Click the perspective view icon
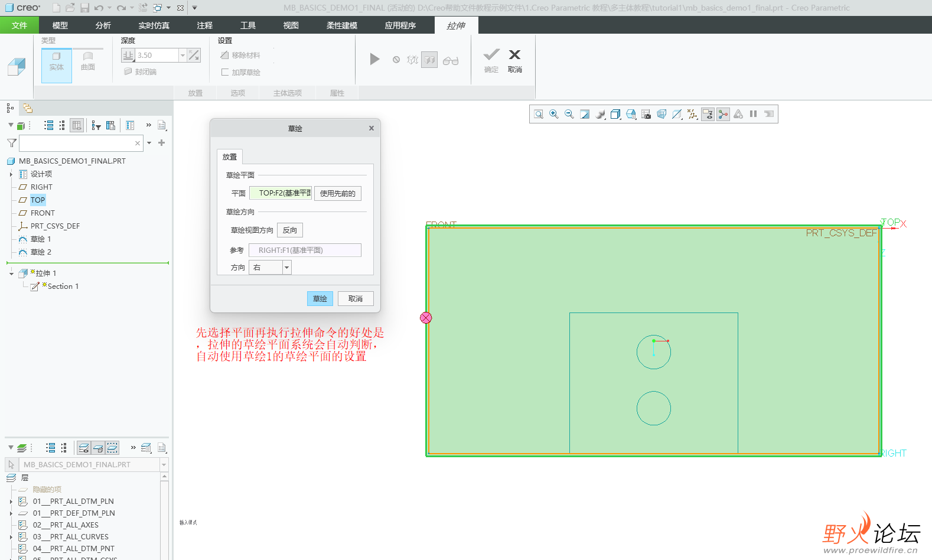Screen dimensions: 932x560 (x=661, y=114)
